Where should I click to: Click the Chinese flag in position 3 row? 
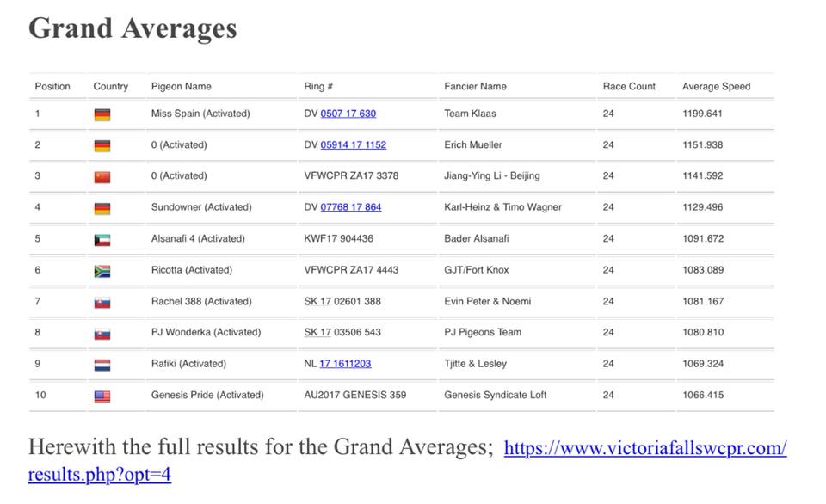pos(102,177)
